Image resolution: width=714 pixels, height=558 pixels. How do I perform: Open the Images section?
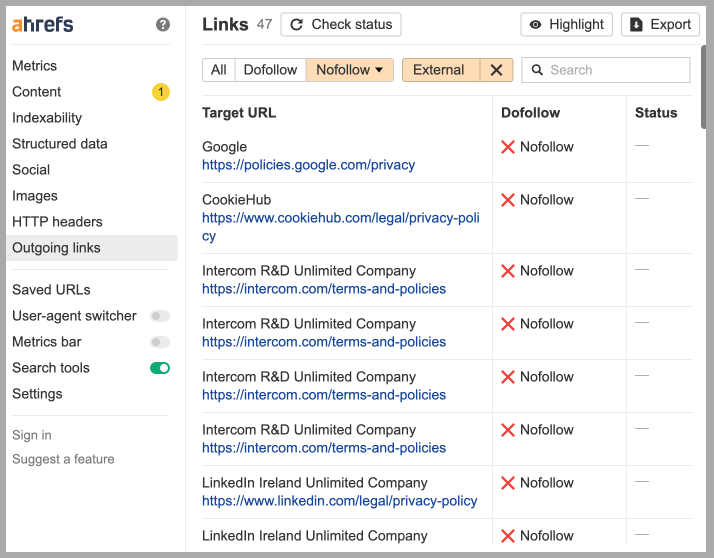pos(35,196)
